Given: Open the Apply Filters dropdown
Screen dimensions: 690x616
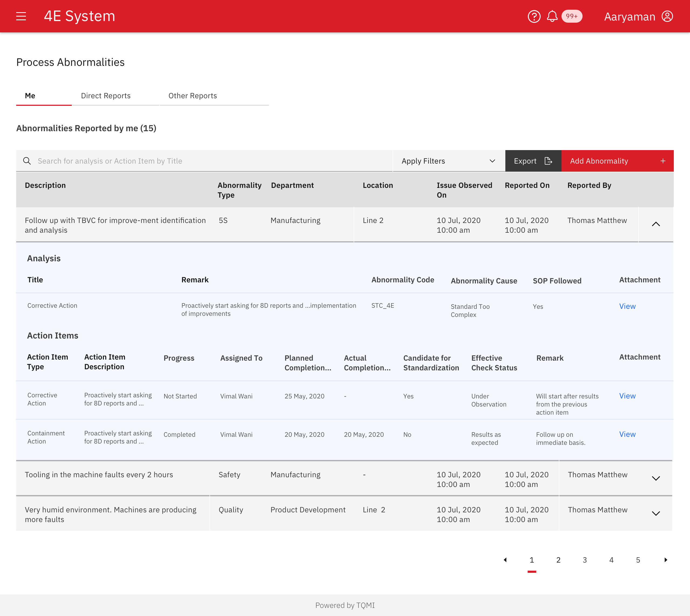Looking at the screenshot, I should tap(448, 161).
